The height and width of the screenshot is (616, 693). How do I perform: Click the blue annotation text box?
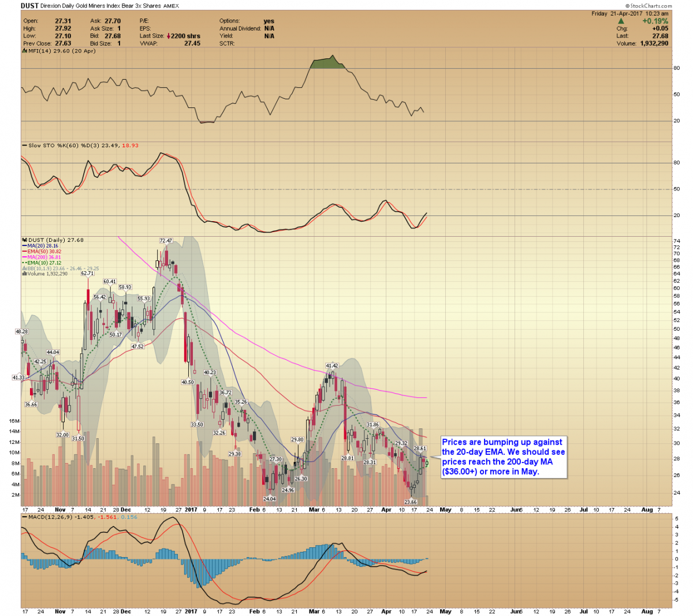tap(503, 457)
